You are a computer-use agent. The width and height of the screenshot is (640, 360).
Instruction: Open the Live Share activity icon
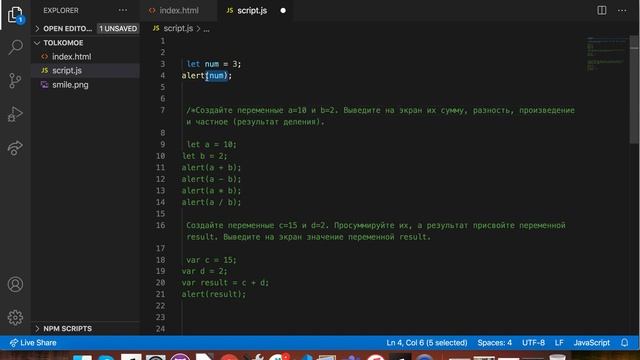point(15,147)
